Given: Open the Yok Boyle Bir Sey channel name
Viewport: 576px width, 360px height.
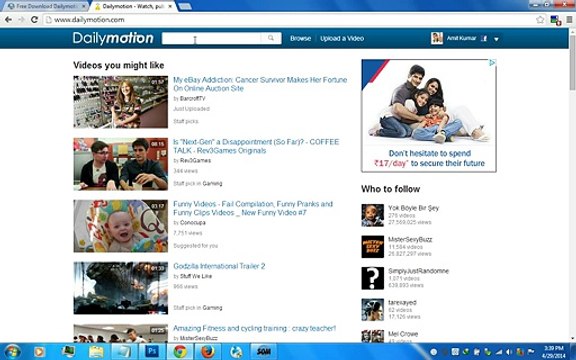Looking at the screenshot, I should click(414, 208).
